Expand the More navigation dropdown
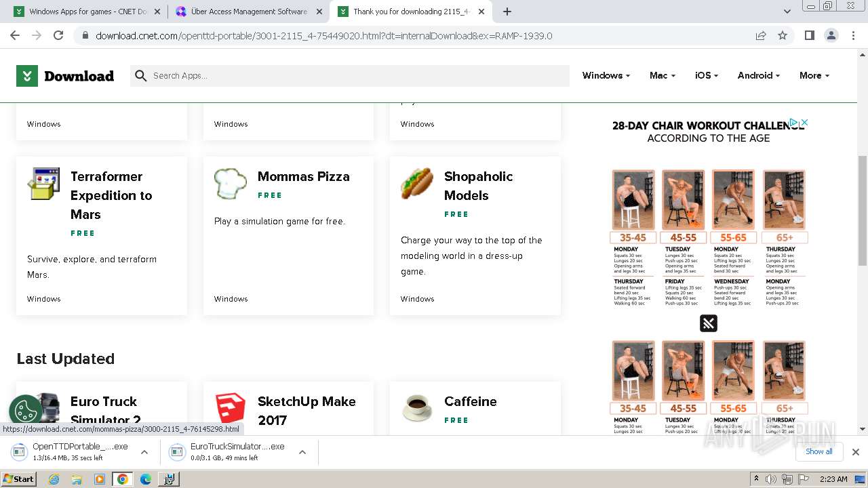Viewport: 868px width, 488px height. (x=814, y=76)
